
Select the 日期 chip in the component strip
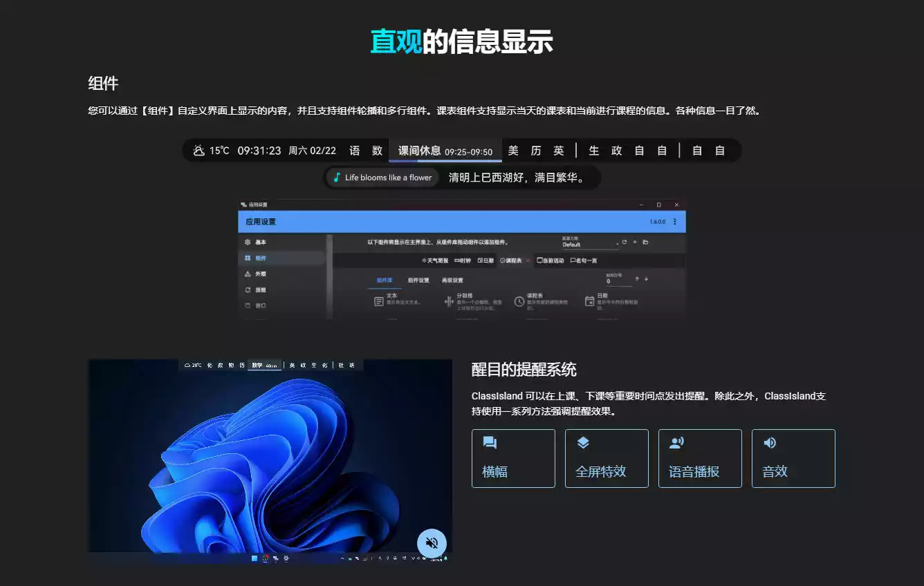coord(486,261)
